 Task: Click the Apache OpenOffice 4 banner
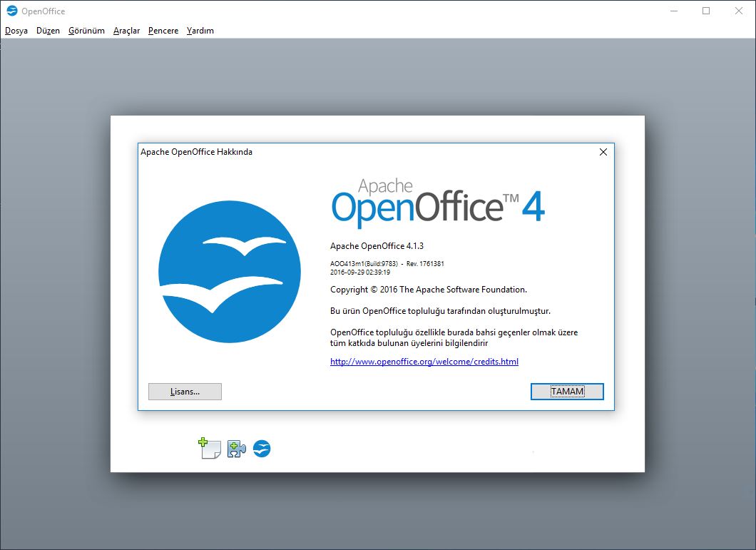pyautogui.click(x=438, y=203)
